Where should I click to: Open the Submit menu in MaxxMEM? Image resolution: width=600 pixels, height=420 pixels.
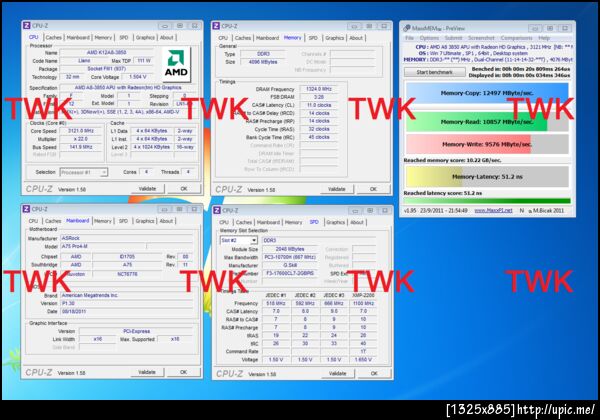[453, 38]
